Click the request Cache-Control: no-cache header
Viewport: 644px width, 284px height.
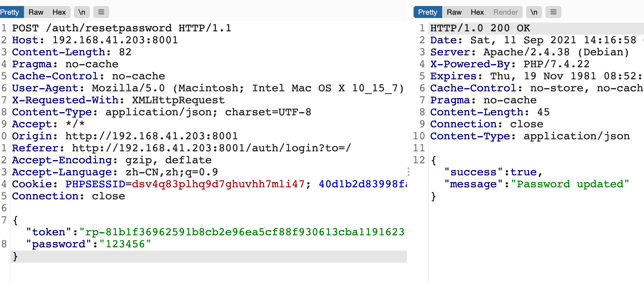coord(89,76)
